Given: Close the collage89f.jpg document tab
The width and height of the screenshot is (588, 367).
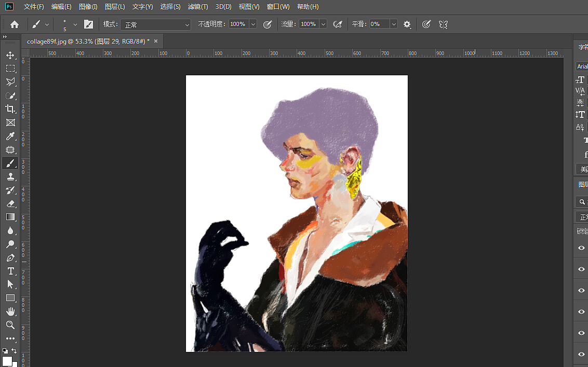Looking at the screenshot, I should point(156,41).
